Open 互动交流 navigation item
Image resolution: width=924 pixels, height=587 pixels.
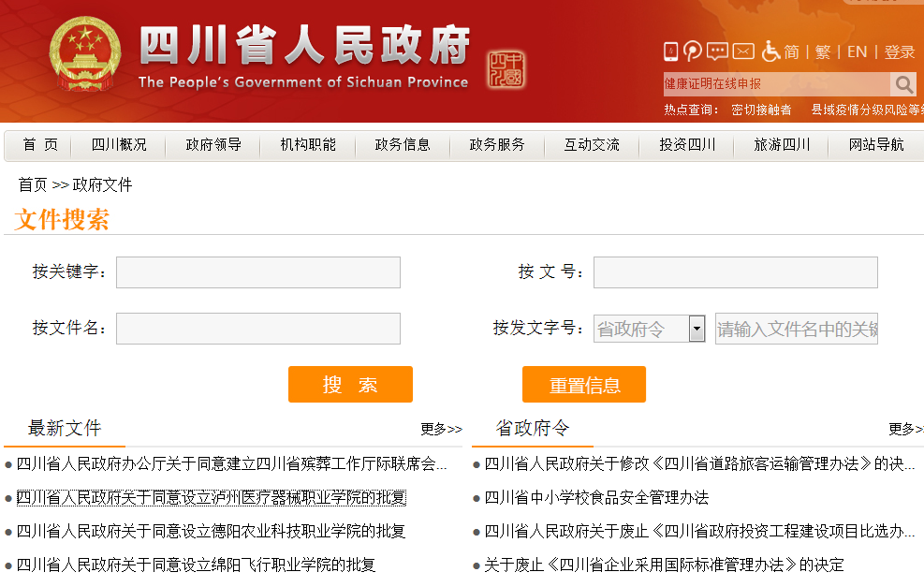click(592, 144)
